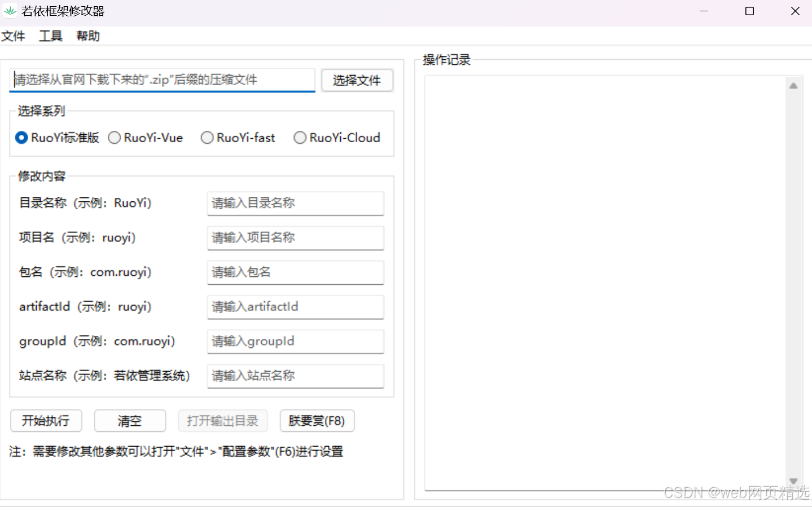This screenshot has width=812, height=507.
Task: Maximize the 若依框架修改器 window
Action: [749, 11]
